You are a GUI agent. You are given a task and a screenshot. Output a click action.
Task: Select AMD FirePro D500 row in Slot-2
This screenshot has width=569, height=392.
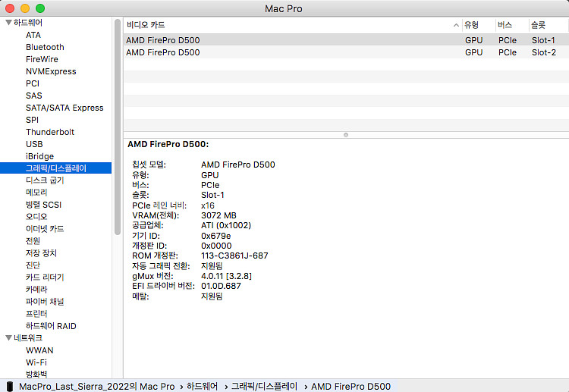click(346, 52)
